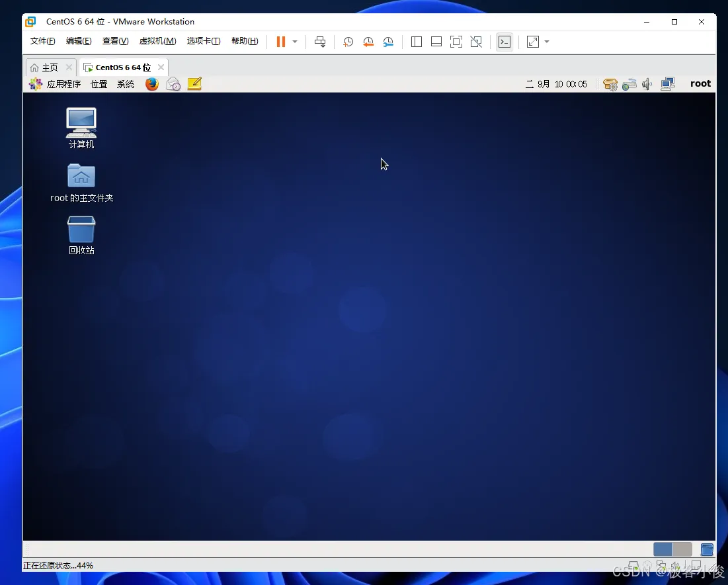Open the 系统 menu in CentOS panel
This screenshot has height=585, width=728.
pos(126,84)
